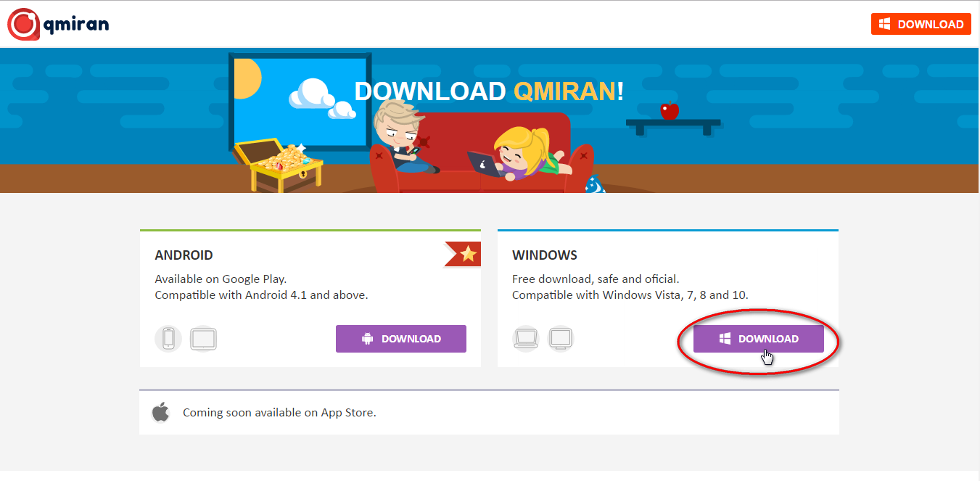This screenshot has height=481, width=980.
Task: Click 'Free download, safe and oficial.' text
Action: point(596,279)
